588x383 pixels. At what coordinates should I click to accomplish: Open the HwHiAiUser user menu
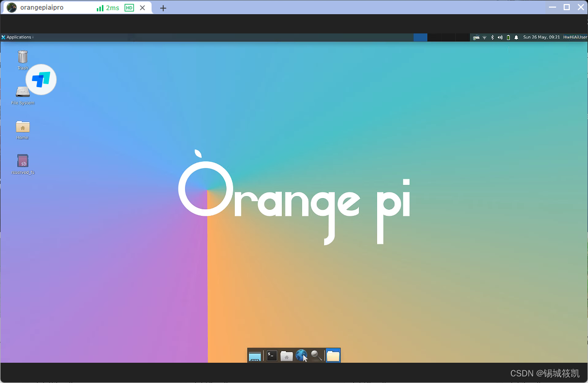pyautogui.click(x=575, y=37)
